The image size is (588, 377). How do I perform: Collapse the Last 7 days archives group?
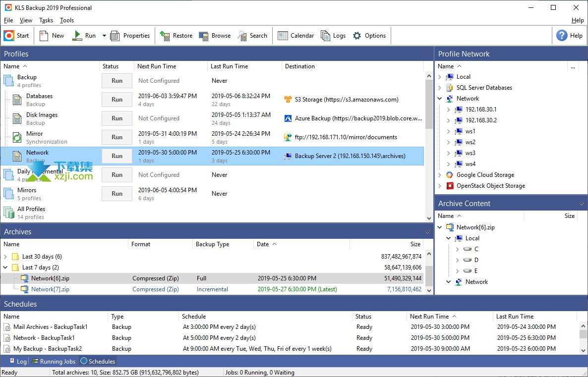(x=5, y=268)
